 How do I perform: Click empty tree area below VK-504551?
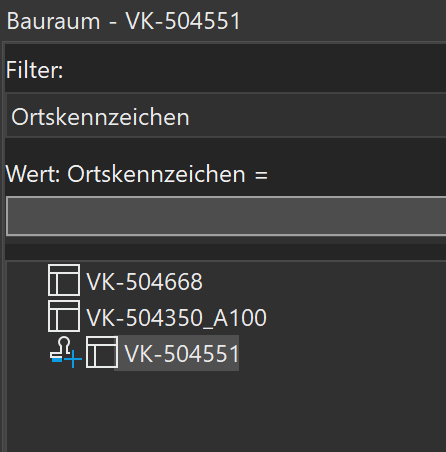click(x=226, y=410)
